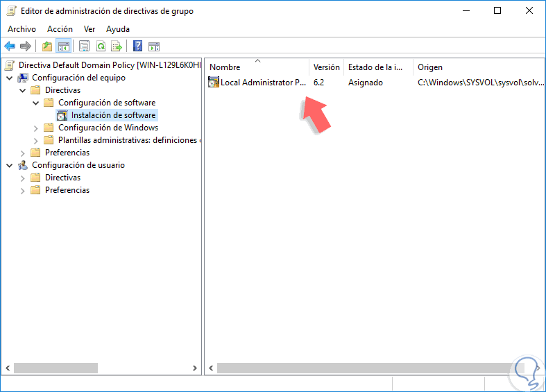Image resolution: width=546 pixels, height=392 pixels.
Task: Collapse Configuración de software node
Action: click(x=36, y=103)
